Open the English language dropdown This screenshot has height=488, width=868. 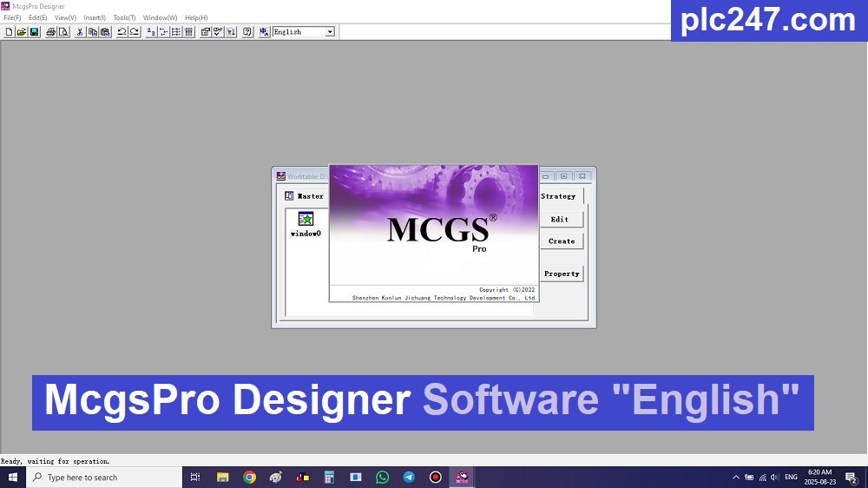coord(330,32)
